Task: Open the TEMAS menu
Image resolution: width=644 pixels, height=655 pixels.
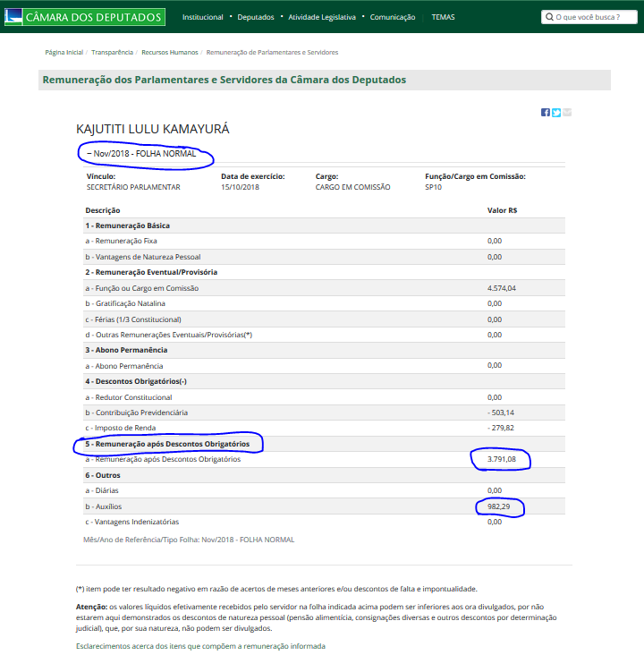Action: (x=443, y=17)
